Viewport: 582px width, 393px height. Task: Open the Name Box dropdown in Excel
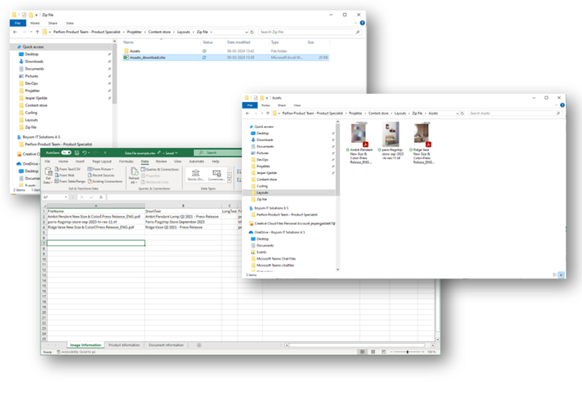(x=66, y=197)
